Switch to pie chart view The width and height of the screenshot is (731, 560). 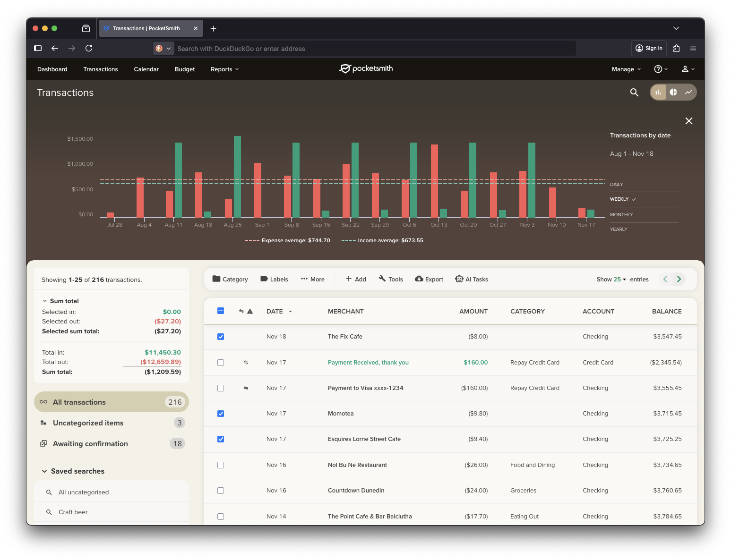pyautogui.click(x=673, y=92)
